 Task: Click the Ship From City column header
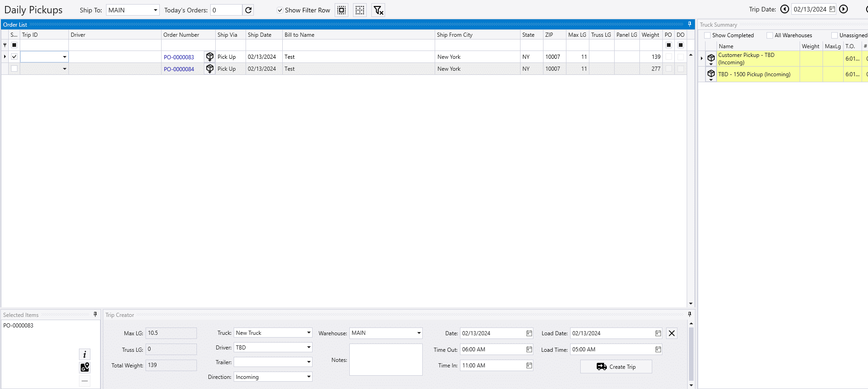454,35
